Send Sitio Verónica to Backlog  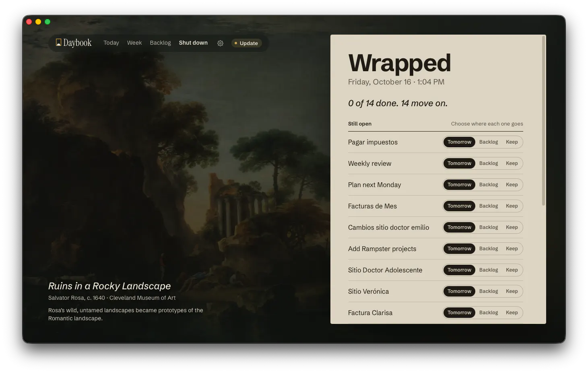pyautogui.click(x=489, y=291)
